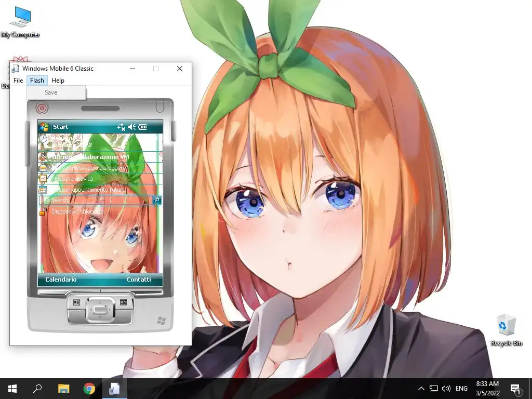Tap the connectivity status icon

121,127
